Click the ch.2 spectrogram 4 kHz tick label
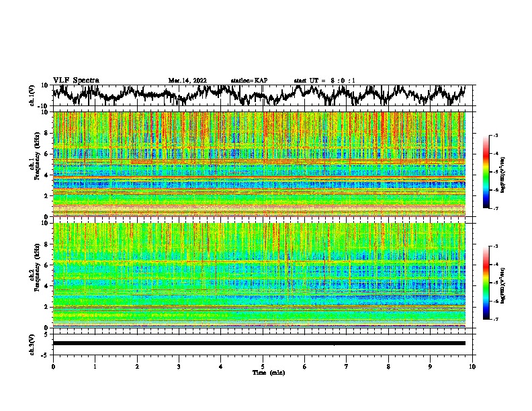The image size is (532, 411). click(47, 286)
